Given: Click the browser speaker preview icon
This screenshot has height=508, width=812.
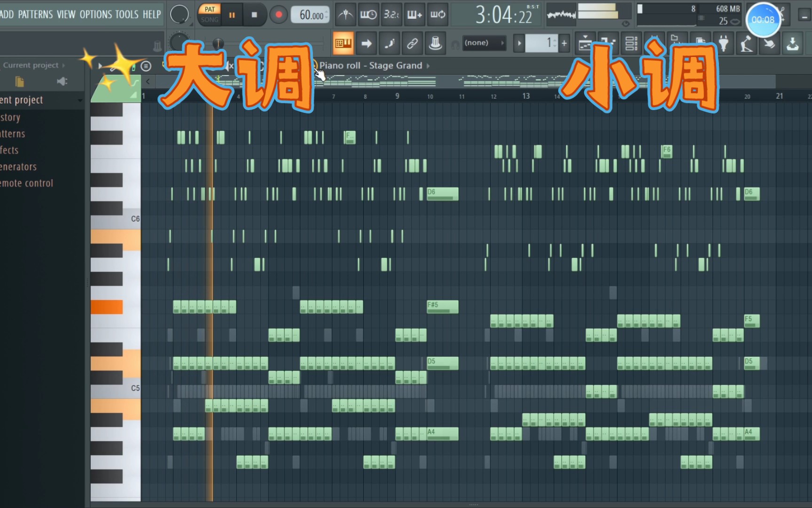Looking at the screenshot, I should tap(62, 82).
